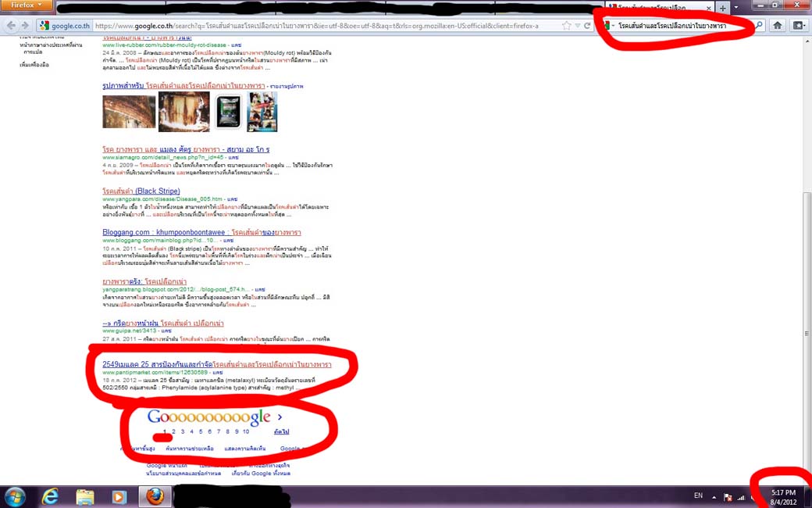
Task: Click the browser Home icon
Action: [778, 25]
